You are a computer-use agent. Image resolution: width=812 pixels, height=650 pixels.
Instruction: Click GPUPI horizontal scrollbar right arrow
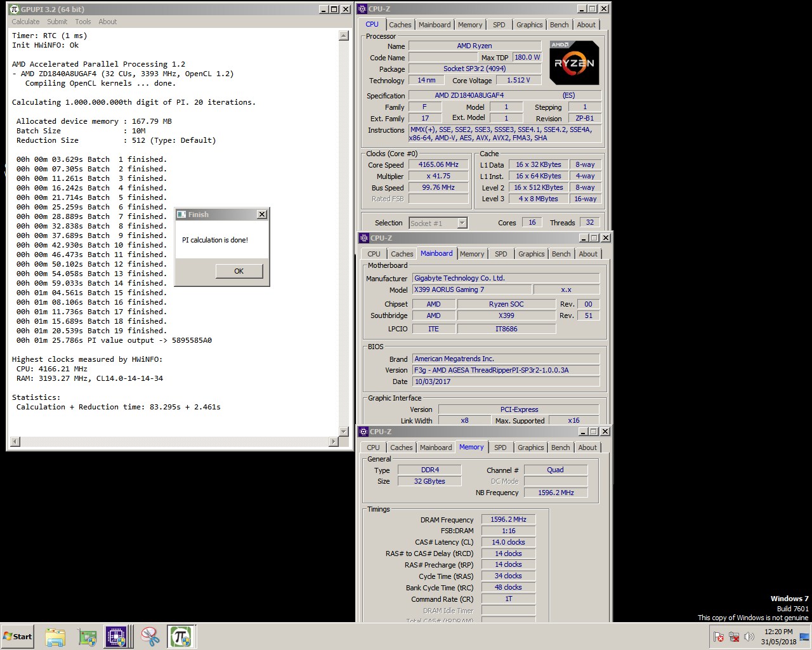pos(334,441)
